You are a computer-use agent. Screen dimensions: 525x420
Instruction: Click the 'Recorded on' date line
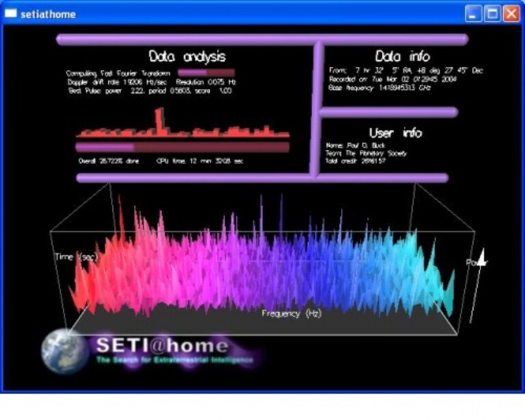[x=393, y=79]
